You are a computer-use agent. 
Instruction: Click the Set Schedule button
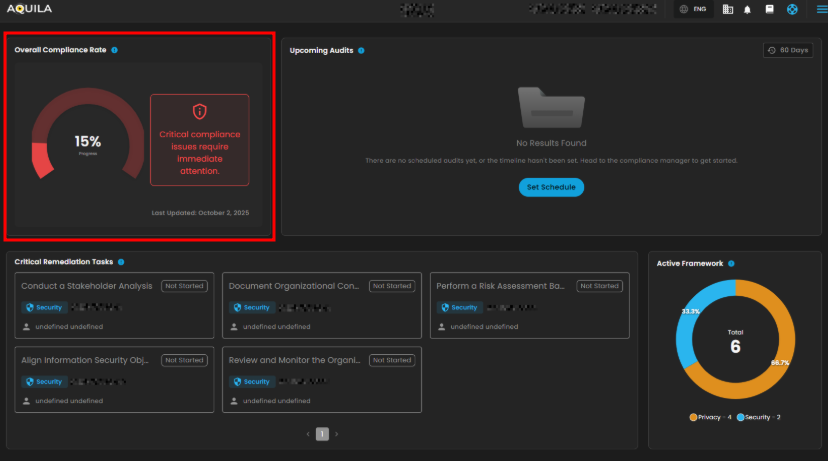click(x=551, y=187)
